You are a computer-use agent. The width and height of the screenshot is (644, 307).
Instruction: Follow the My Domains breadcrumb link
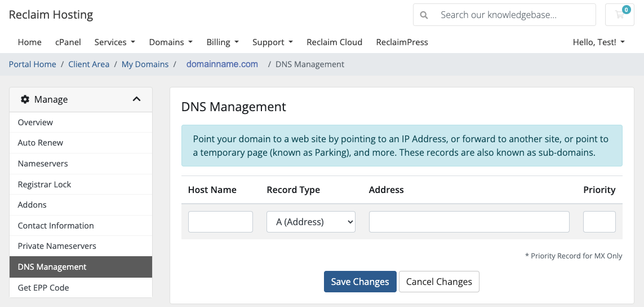tap(145, 64)
